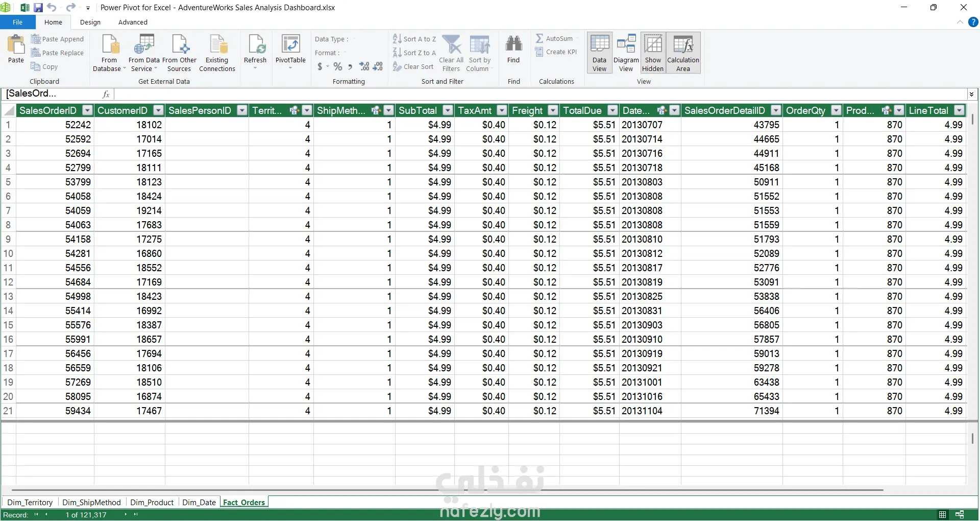Toggle the Calculation Area
The width and height of the screenshot is (980, 521).
point(683,53)
